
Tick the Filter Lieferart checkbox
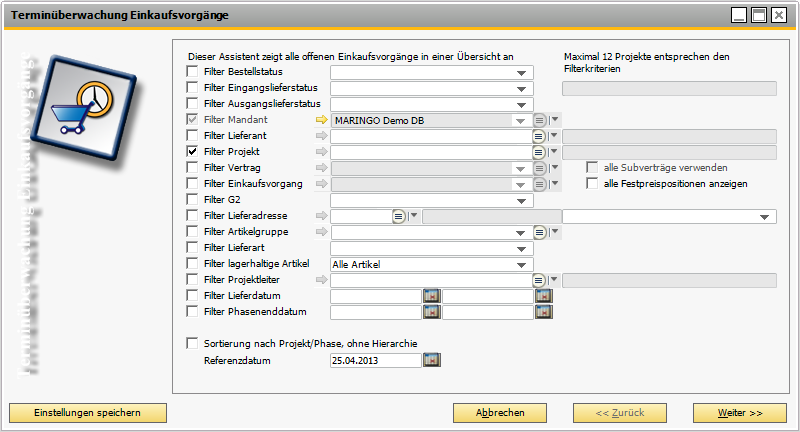click(192, 247)
